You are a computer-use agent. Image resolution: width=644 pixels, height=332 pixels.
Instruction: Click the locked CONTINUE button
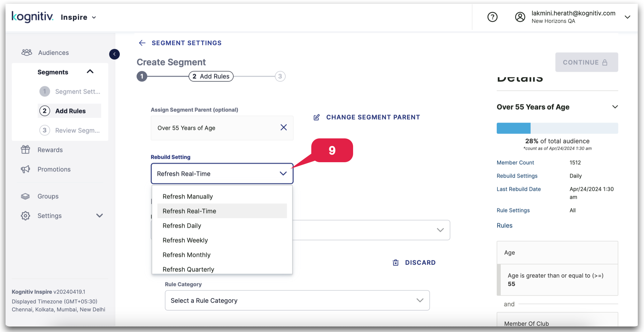[x=587, y=62]
